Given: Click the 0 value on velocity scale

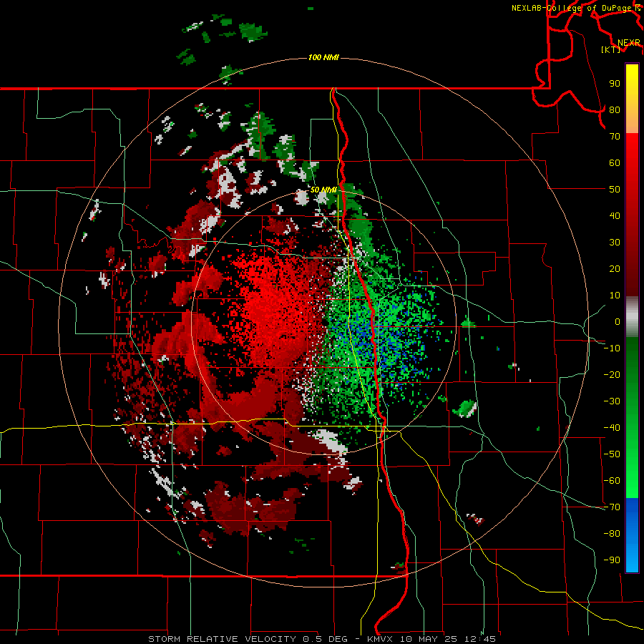Looking at the screenshot, I should [618, 321].
